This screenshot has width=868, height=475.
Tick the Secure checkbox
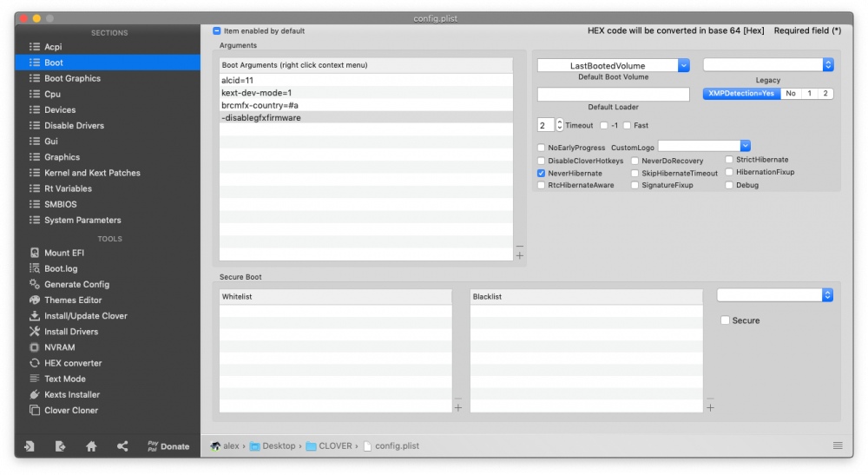pos(725,320)
